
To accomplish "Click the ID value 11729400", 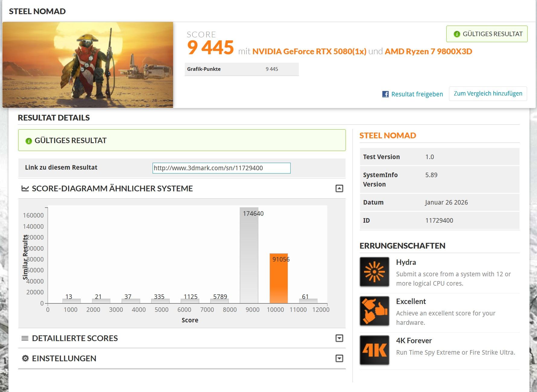I will click(439, 221).
